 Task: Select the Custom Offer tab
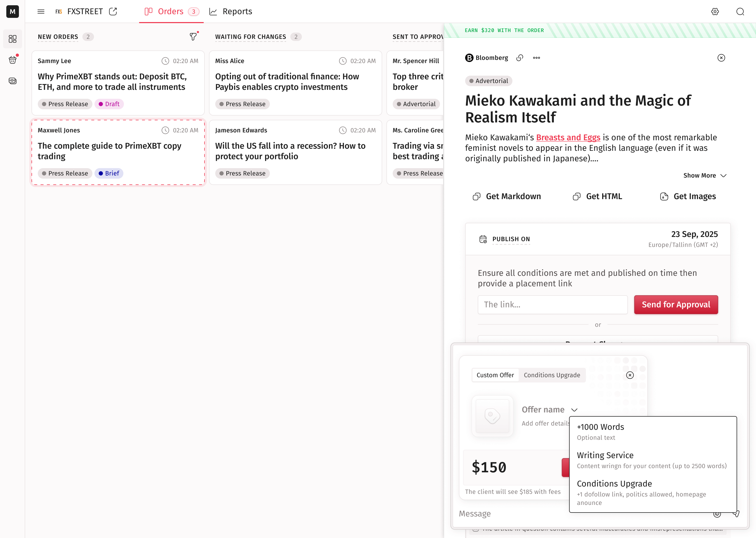pos(495,375)
